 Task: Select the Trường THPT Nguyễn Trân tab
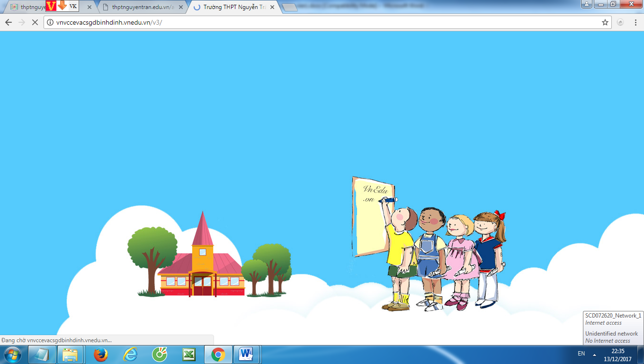point(232,7)
